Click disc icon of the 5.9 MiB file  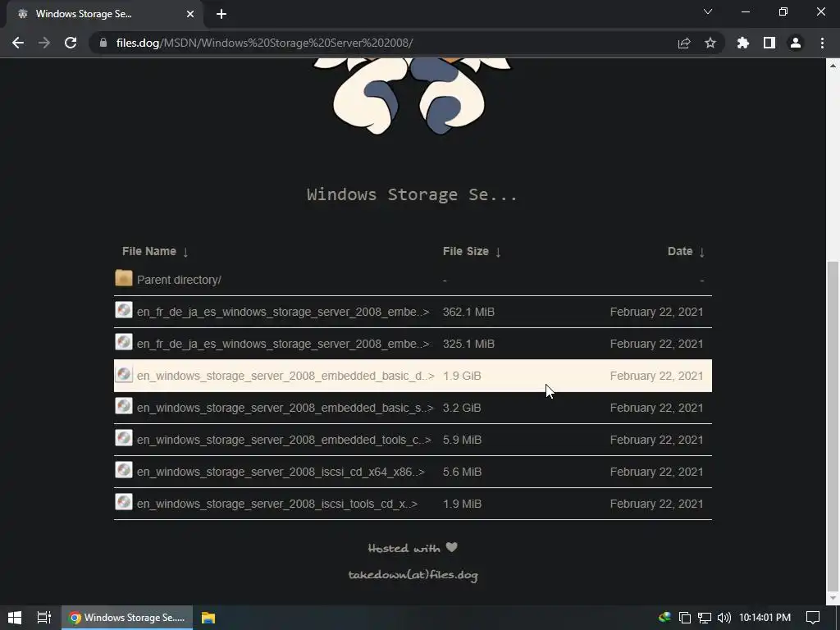point(124,438)
